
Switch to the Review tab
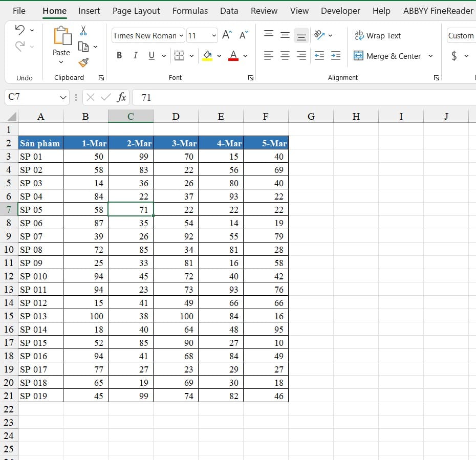click(x=264, y=11)
